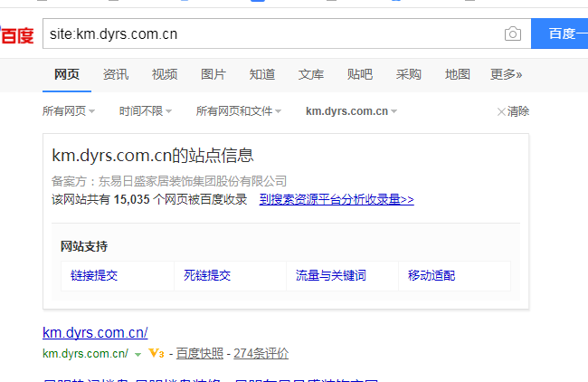The height and width of the screenshot is (382, 588).
Task: Open the 知道 tab
Action: click(x=262, y=74)
